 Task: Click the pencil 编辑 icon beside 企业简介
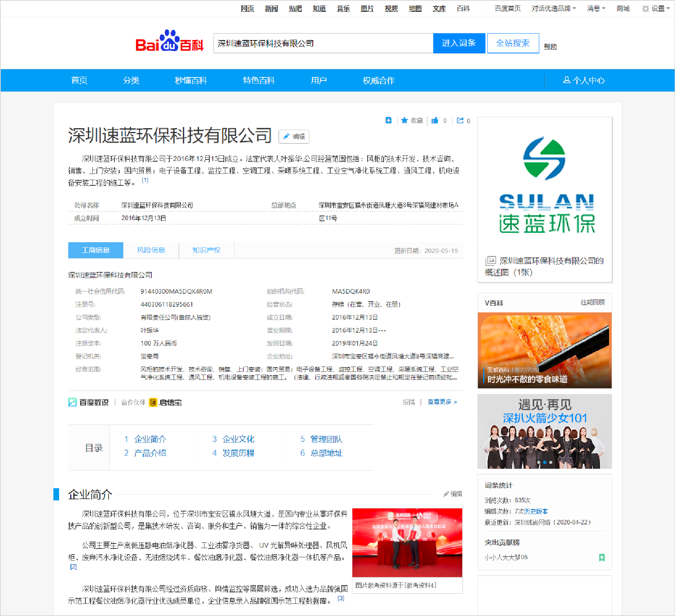point(446,494)
